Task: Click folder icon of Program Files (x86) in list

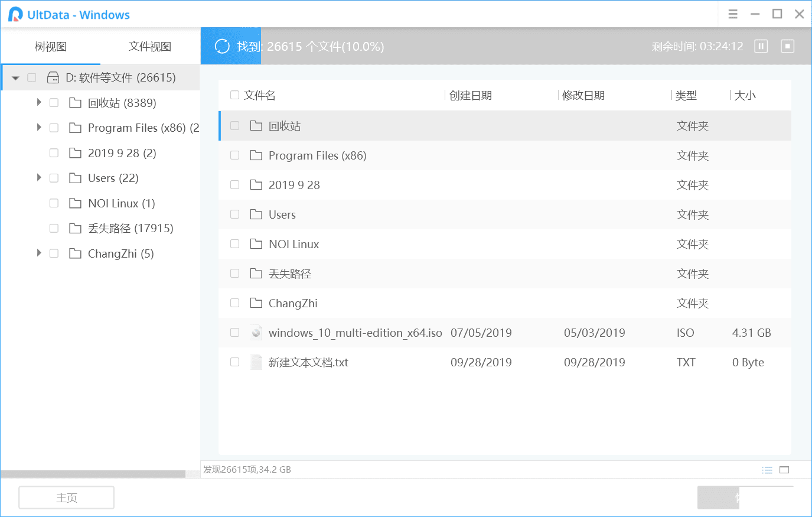Action: pos(256,155)
